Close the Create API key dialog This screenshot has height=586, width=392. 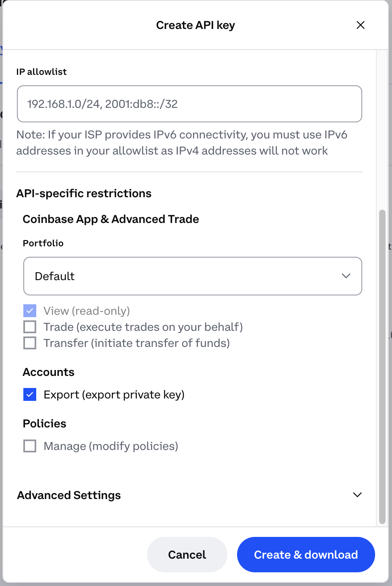tap(361, 25)
